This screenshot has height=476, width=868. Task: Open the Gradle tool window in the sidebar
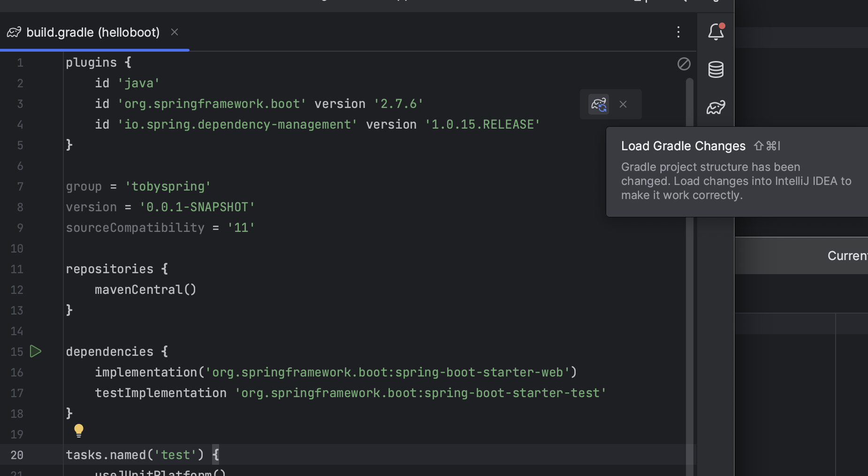click(716, 107)
